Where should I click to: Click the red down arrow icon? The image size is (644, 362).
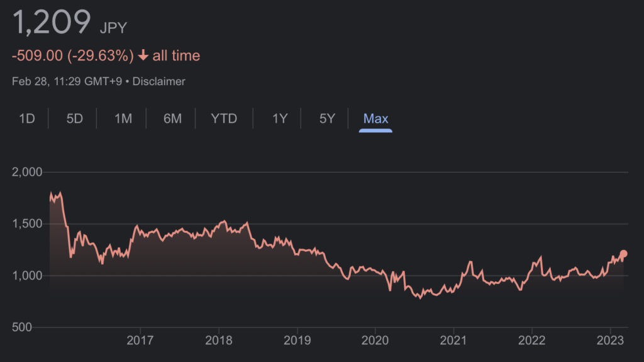point(143,55)
